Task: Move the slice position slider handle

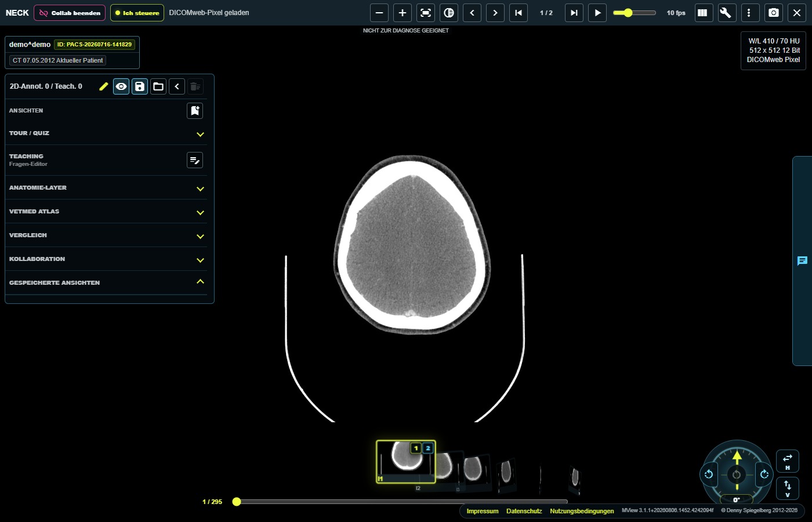Action: coord(237,502)
